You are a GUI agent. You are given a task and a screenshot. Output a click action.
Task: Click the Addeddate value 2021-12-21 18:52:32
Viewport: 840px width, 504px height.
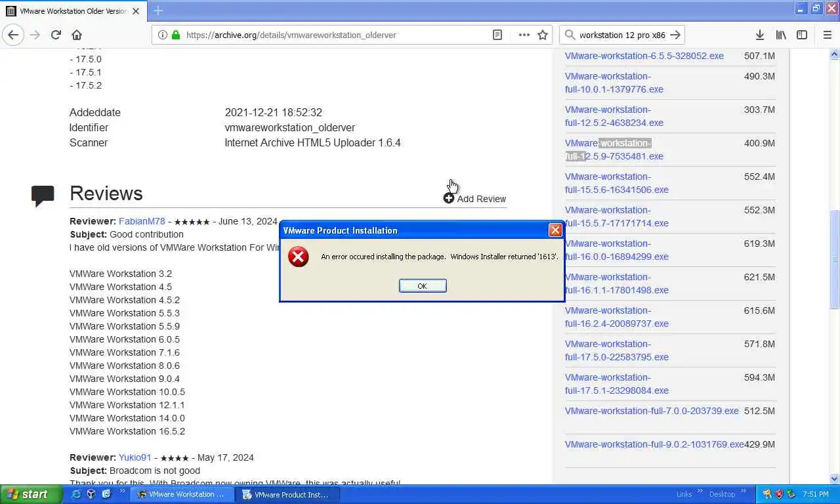point(273,112)
